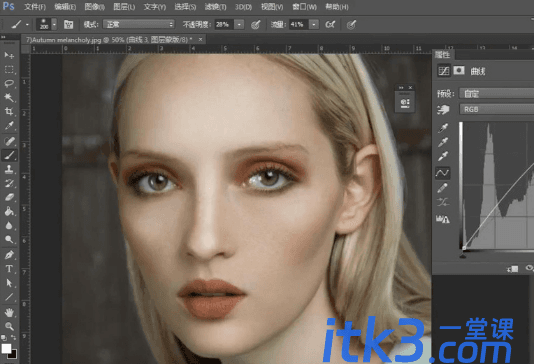Enable draw curve with pencil mode
Screen dimensions: 534x364
click(442, 188)
